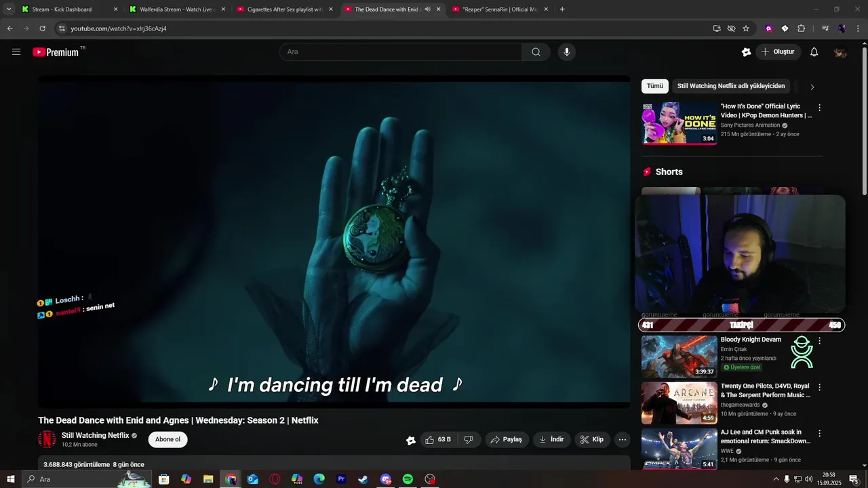This screenshot has width=868, height=488.
Task: Open Steam from the taskbar
Action: pyautogui.click(x=363, y=479)
